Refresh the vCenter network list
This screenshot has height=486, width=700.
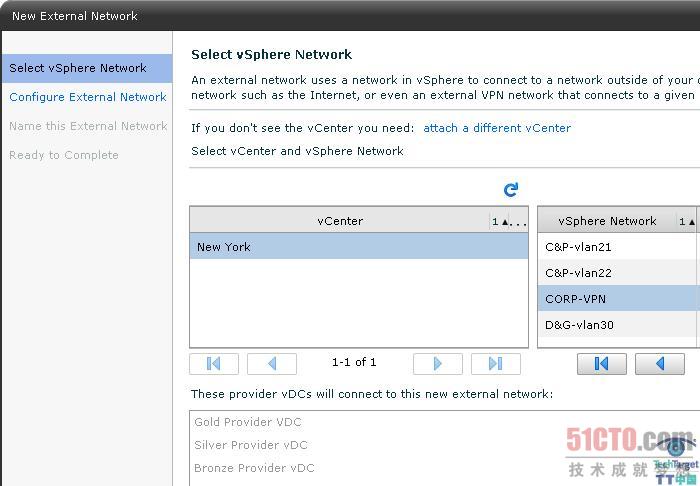click(x=511, y=190)
